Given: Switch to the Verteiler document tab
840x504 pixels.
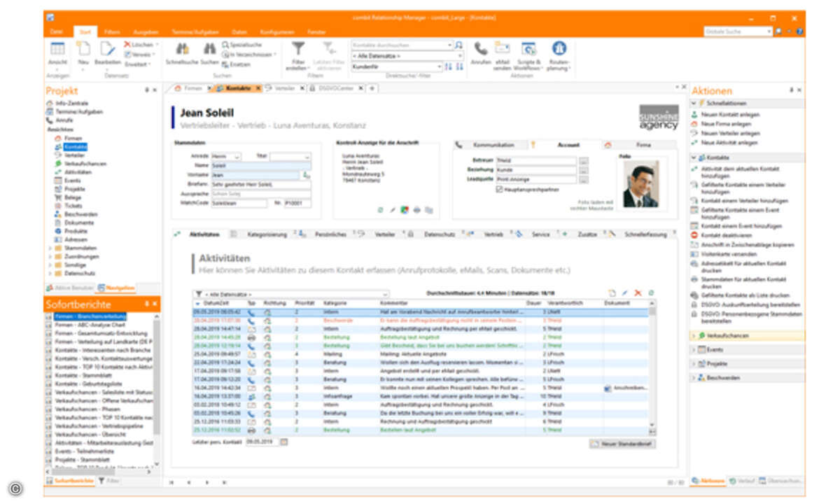Looking at the screenshot, I should tap(284, 88).
